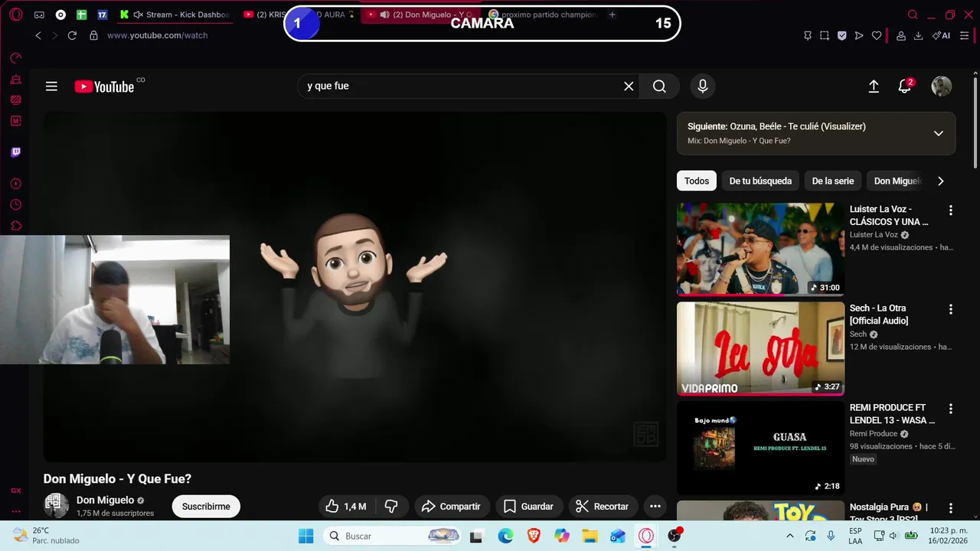Show hidden system tray icons chevron
The height and width of the screenshot is (551, 980).
790,536
